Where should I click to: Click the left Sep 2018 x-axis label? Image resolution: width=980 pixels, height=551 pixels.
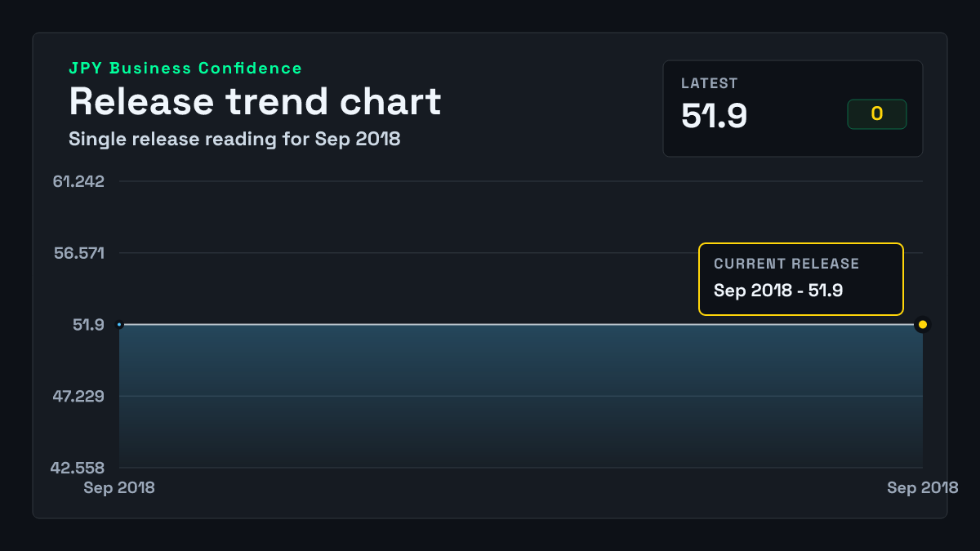point(119,488)
